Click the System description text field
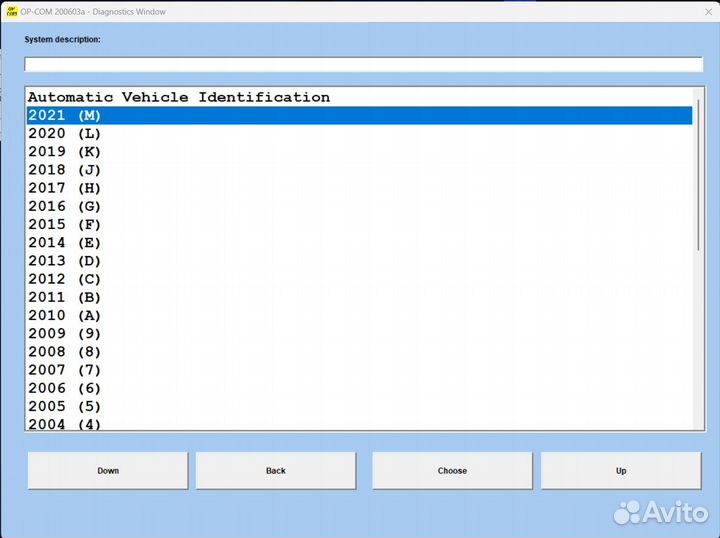The image size is (720, 538). [x=363, y=65]
